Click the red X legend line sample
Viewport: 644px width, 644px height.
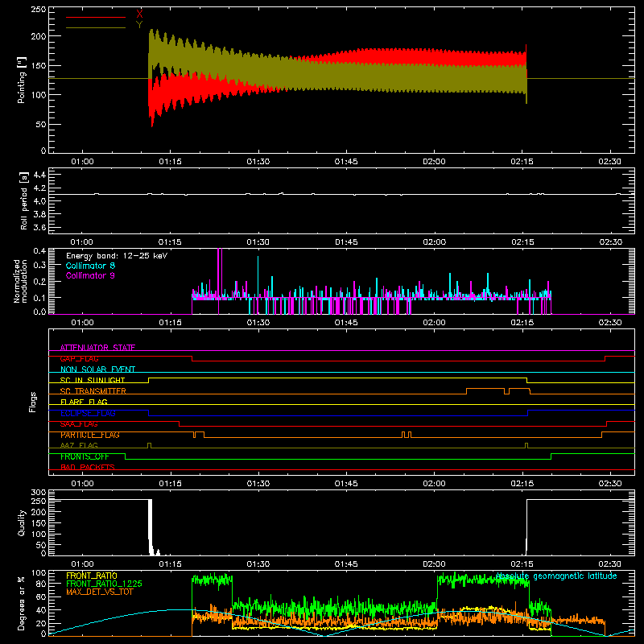96,17
